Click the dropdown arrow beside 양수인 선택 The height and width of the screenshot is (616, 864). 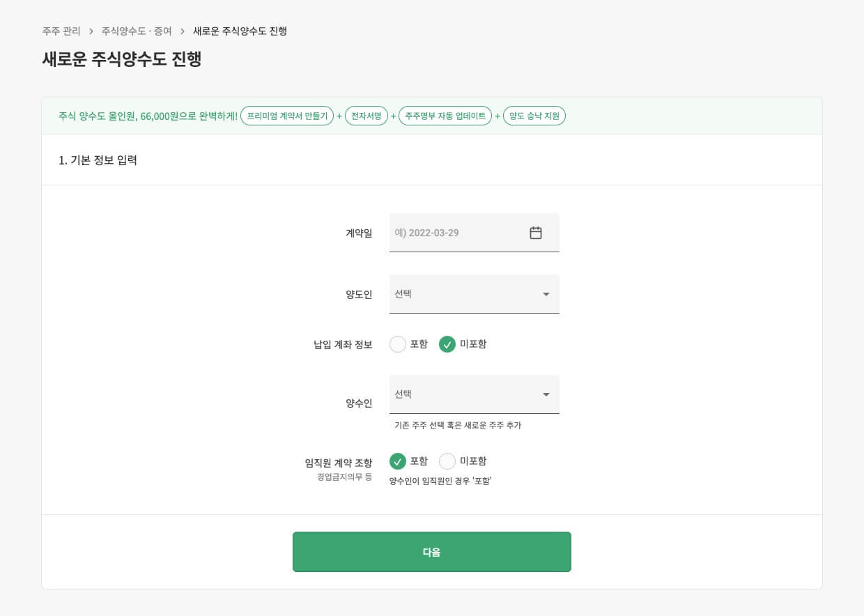point(546,394)
